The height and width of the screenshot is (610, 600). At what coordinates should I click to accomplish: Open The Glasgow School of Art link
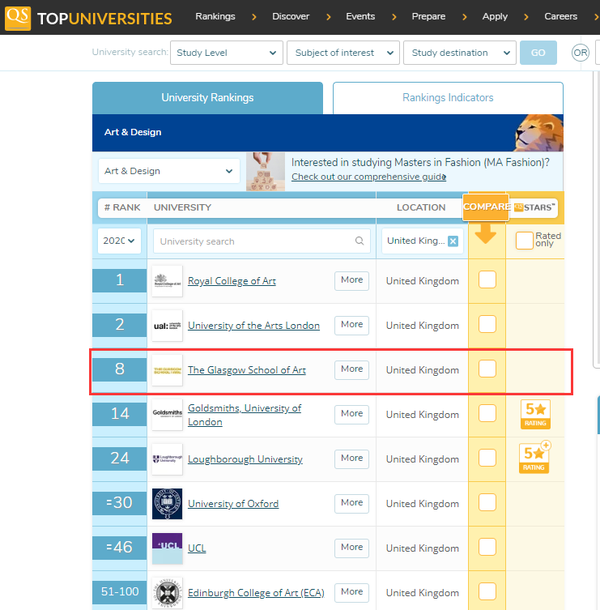coord(247,370)
